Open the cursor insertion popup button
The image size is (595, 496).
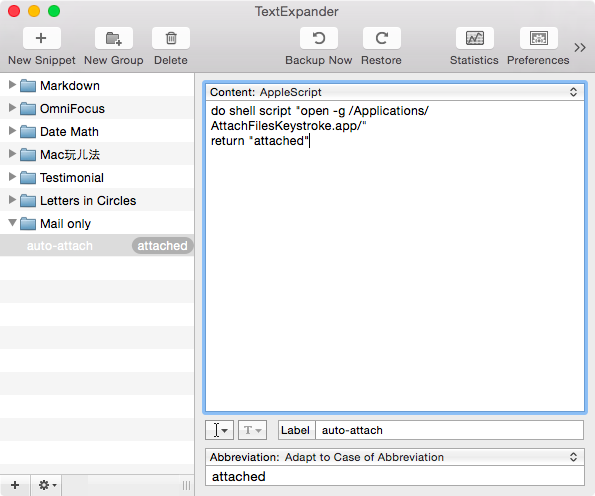(219, 430)
